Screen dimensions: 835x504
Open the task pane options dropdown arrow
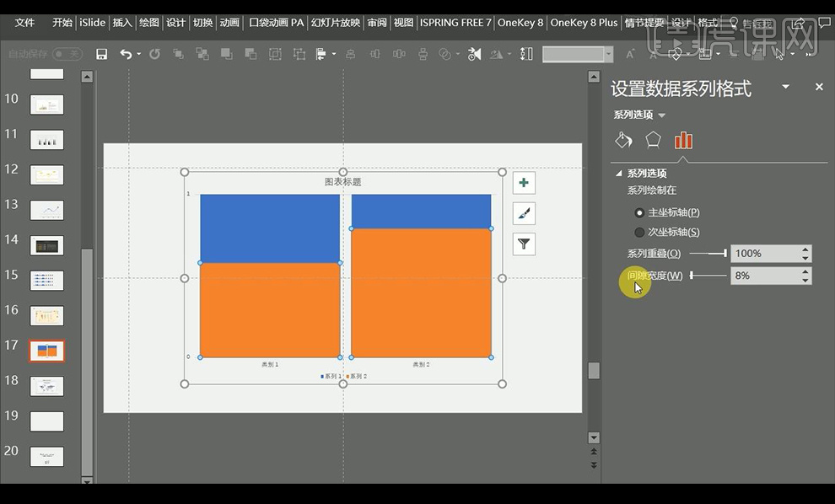coord(785,87)
